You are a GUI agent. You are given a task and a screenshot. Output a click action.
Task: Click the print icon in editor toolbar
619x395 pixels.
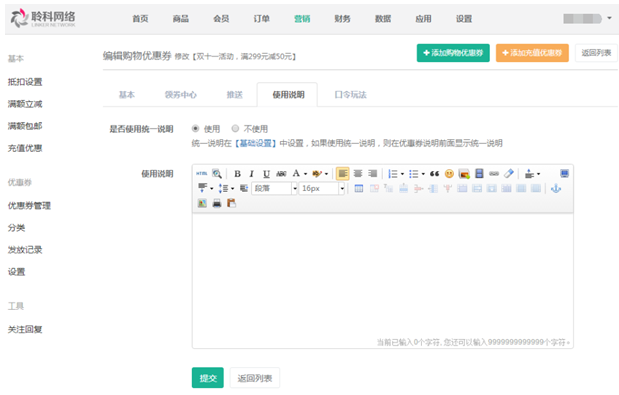point(217,203)
